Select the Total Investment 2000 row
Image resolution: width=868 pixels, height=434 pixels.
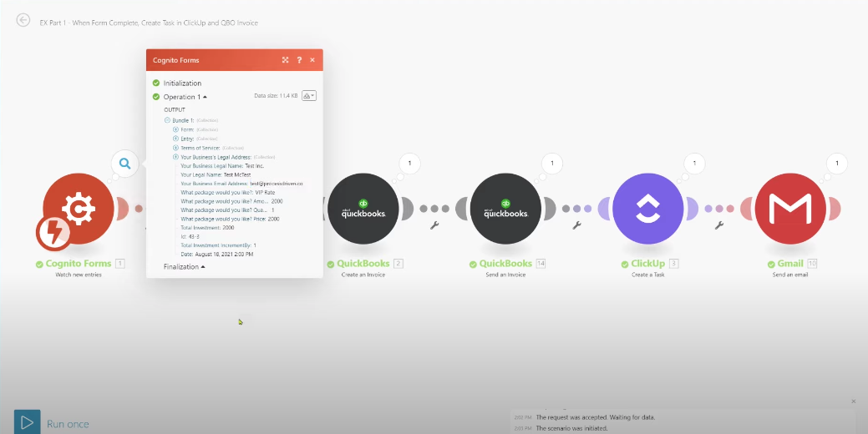(x=207, y=228)
